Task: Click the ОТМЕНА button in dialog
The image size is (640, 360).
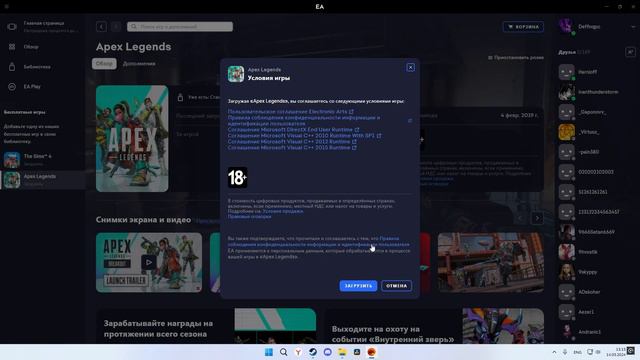Action: coord(396,286)
